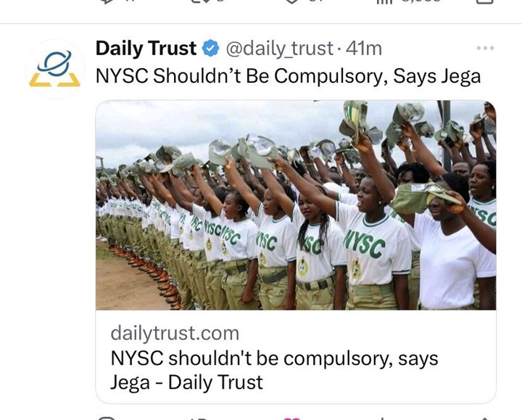Click the share icon under the Daily Trust tweet

click(x=485, y=419)
